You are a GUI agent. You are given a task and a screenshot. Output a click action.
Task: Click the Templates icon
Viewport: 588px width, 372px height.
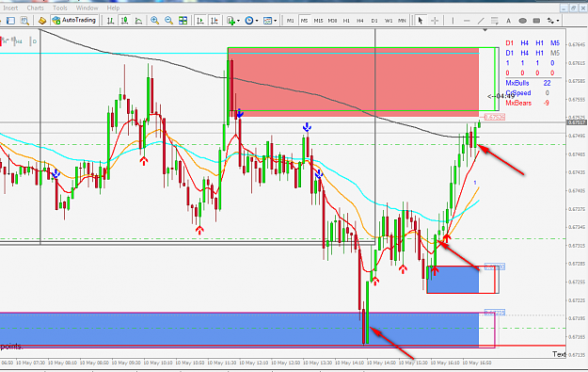coord(267,21)
